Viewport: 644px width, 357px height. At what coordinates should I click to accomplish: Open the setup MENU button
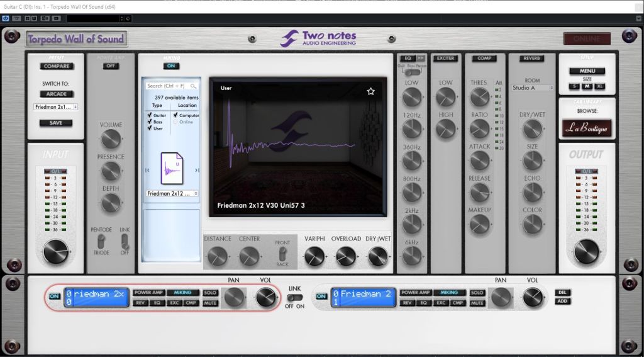point(587,71)
